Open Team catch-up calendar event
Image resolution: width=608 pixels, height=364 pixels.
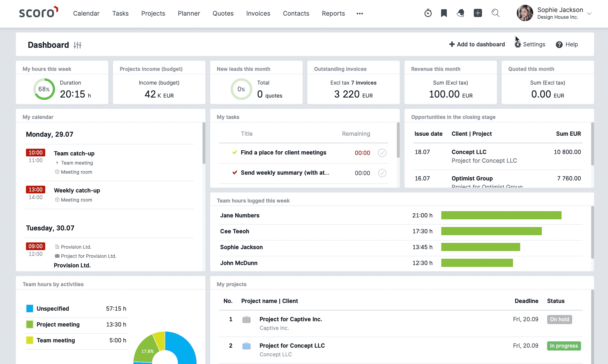(74, 153)
